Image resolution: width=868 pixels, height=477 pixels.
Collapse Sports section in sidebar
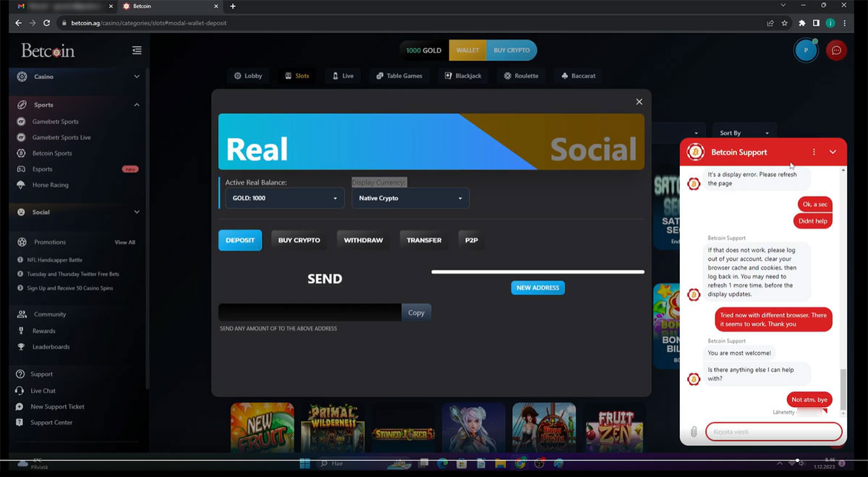77,105
